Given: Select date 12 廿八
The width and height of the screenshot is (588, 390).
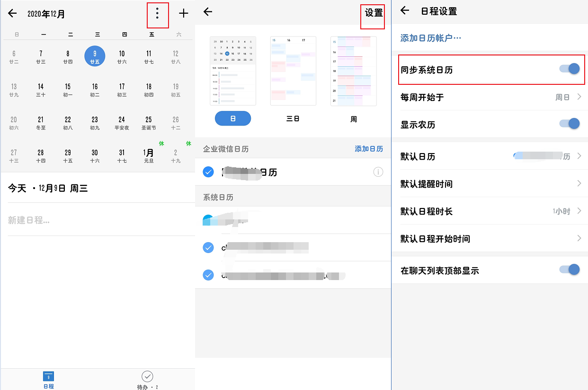Looking at the screenshot, I should (176, 57).
